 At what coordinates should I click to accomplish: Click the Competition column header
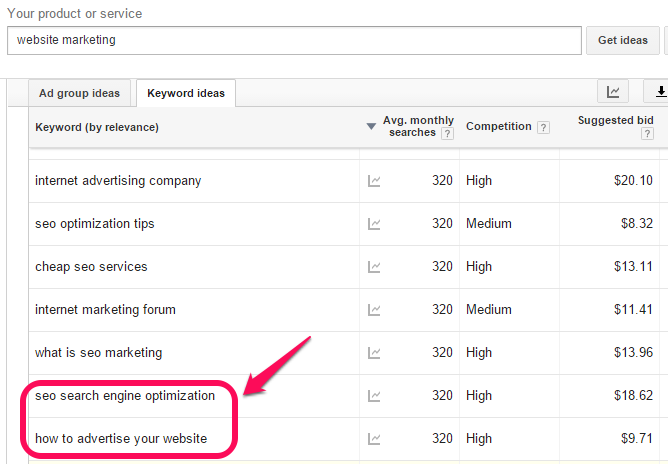[499, 127]
